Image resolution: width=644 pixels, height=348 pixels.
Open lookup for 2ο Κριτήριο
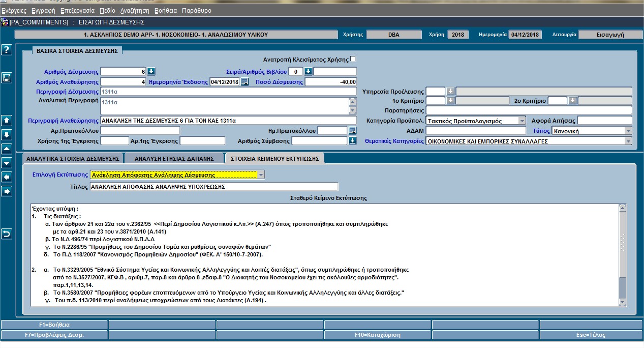(x=572, y=101)
